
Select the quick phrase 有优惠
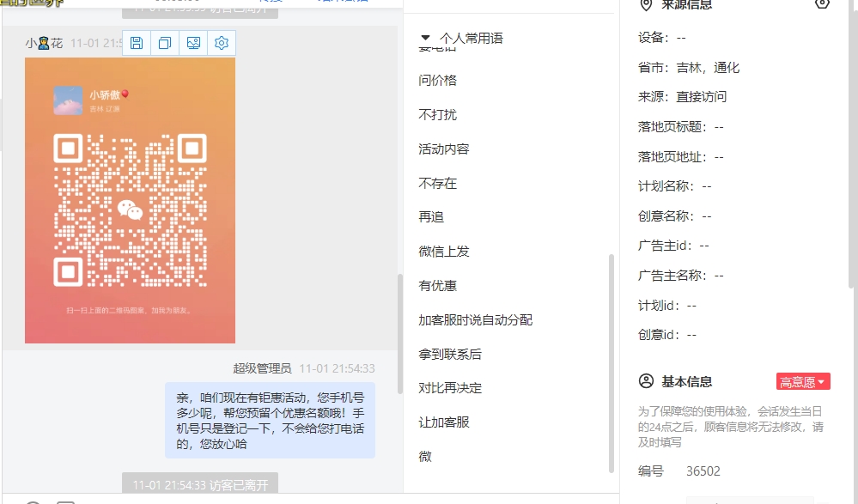click(437, 286)
